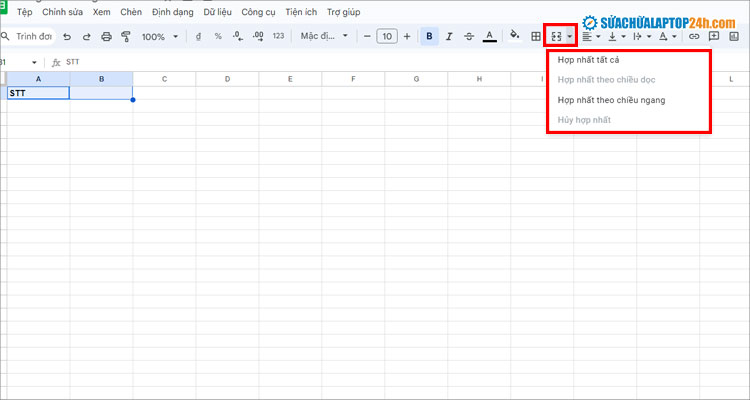Open the cell borders tool
The image size is (750, 400).
coord(536,36)
